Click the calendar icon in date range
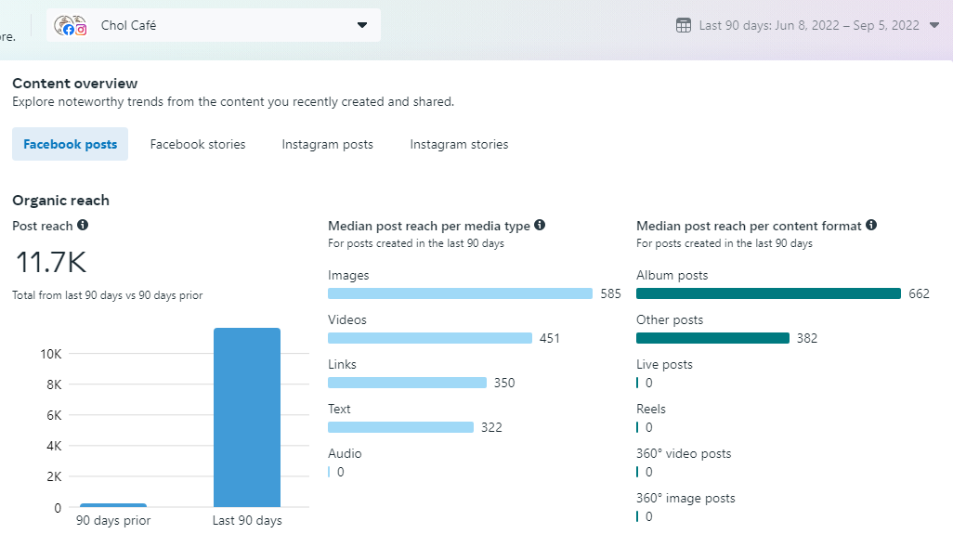This screenshot has height=560, width=953. [684, 25]
